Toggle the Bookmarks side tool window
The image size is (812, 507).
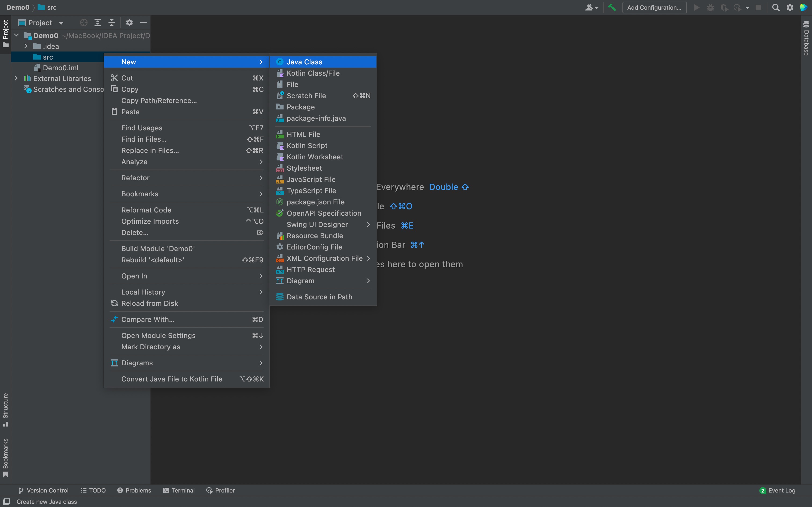pyautogui.click(x=5, y=457)
